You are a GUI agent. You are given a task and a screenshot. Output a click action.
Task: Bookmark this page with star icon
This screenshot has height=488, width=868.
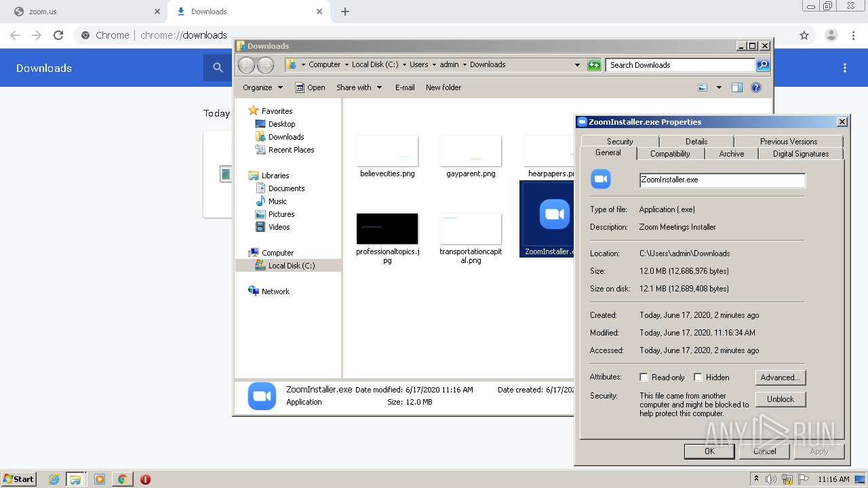click(804, 35)
